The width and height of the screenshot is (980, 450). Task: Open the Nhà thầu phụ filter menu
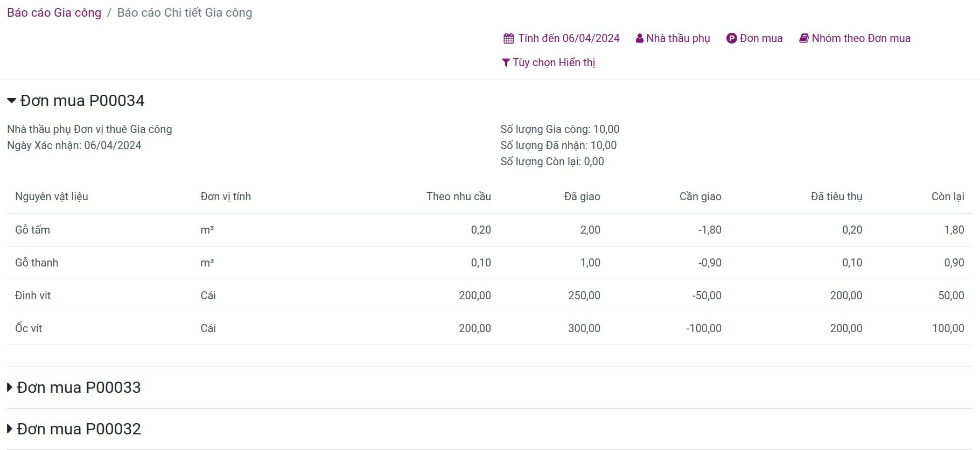(678, 38)
